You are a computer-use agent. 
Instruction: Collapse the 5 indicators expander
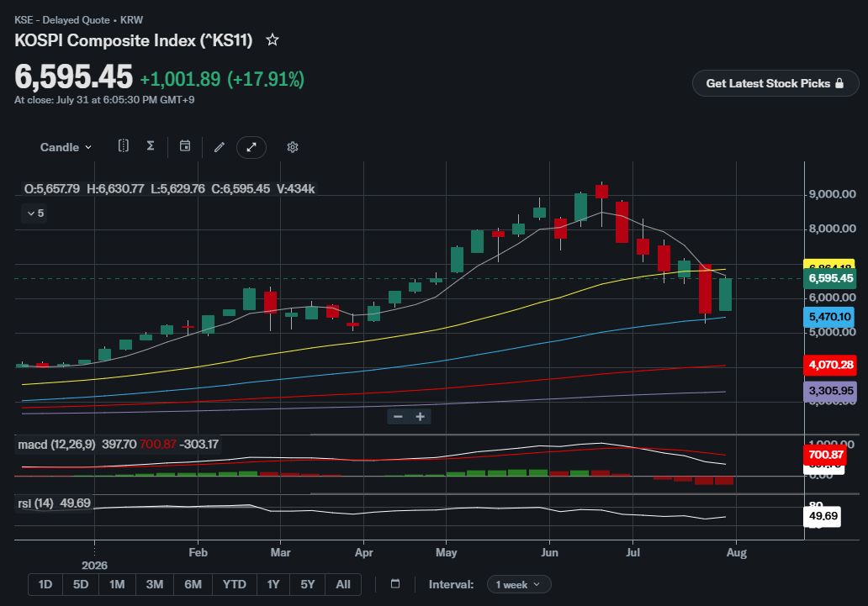tap(34, 213)
